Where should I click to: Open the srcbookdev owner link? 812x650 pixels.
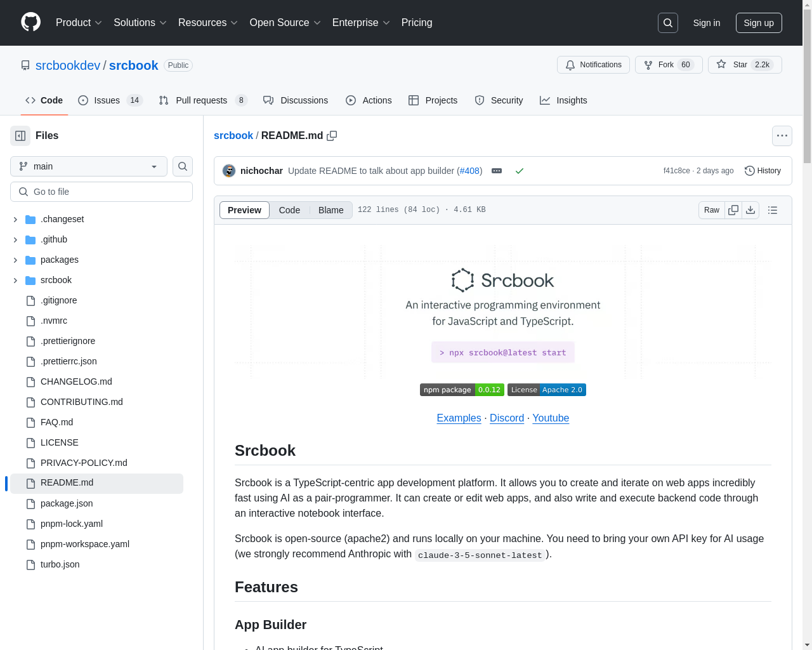click(x=68, y=65)
